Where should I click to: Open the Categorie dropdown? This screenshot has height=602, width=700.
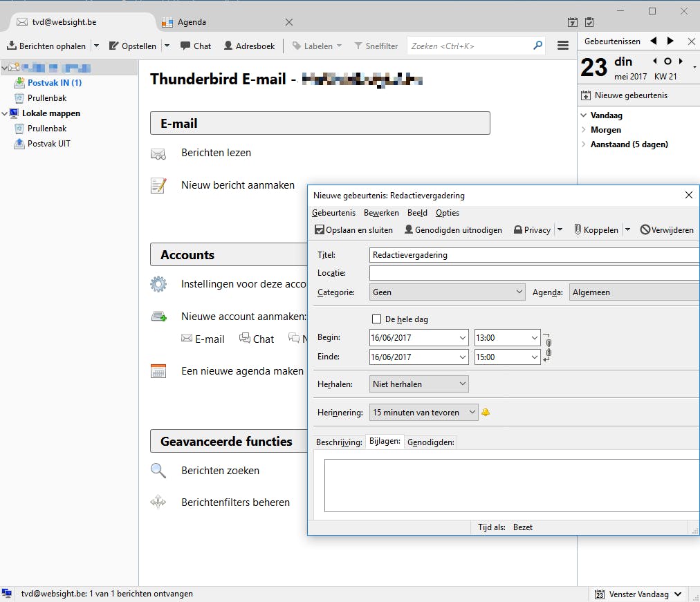447,292
